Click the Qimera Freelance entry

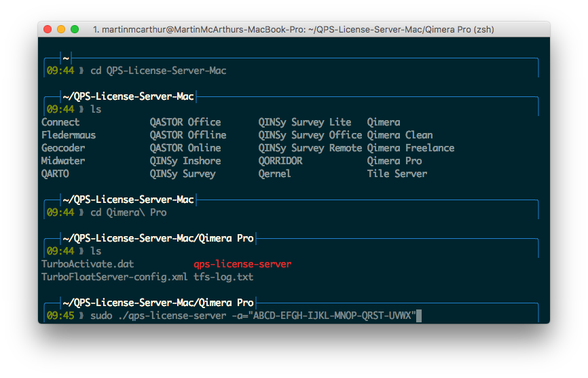point(410,148)
